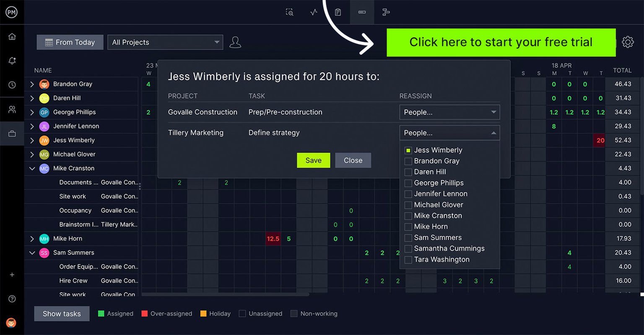Click the green free trial banner
Viewport: 644px width, 335px height.
[501, 42]
